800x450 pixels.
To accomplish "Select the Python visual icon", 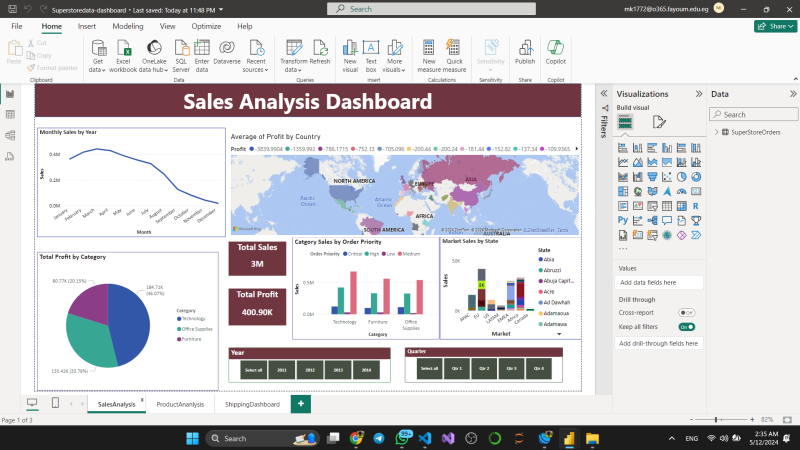I will coord(622,219).
